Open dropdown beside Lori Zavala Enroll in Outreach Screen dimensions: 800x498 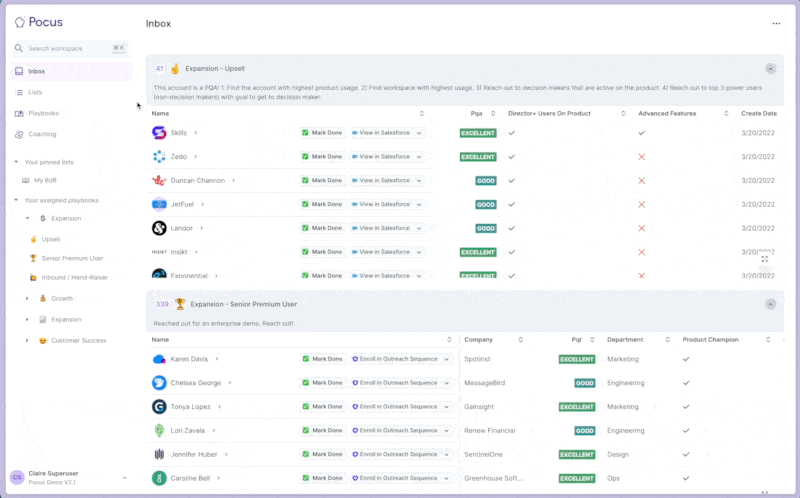pyautogui.click(x=446, y=431)
